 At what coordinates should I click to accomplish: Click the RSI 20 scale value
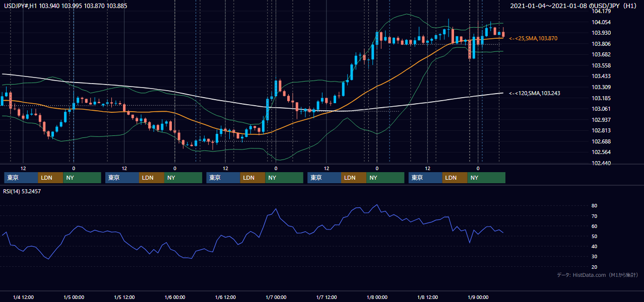595,267
